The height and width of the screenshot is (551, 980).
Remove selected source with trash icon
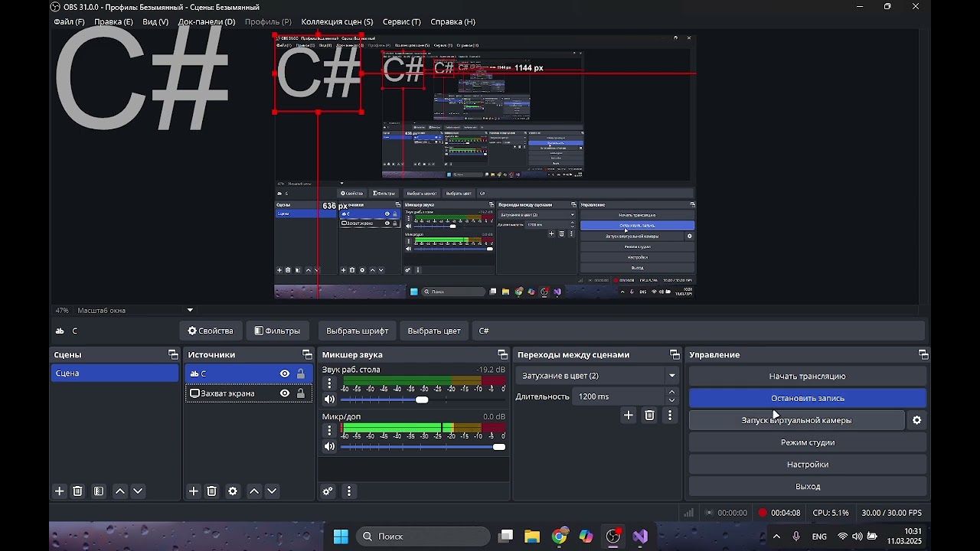pos(212,491)
